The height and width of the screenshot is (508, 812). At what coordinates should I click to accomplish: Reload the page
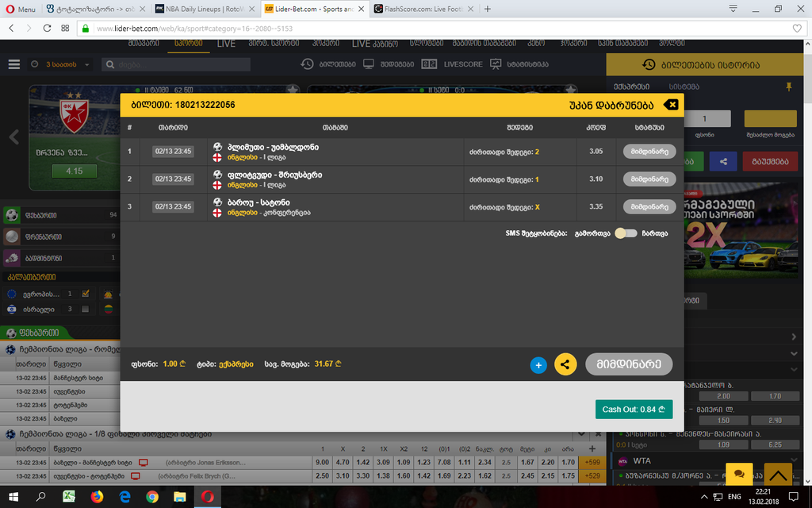coord(47,28)
